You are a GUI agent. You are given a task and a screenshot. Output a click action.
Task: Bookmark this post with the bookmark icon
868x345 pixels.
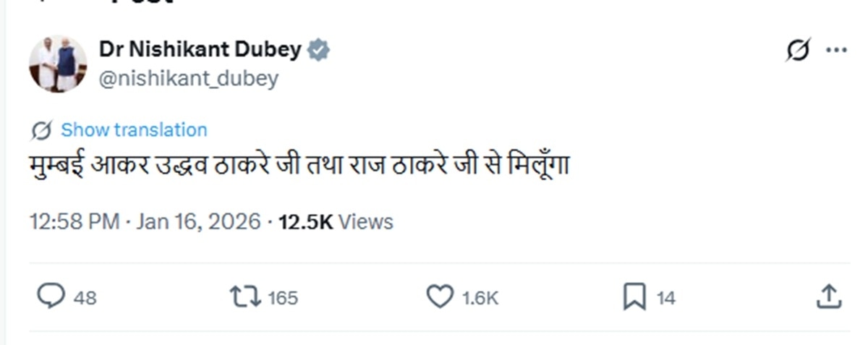pos(634,297)
